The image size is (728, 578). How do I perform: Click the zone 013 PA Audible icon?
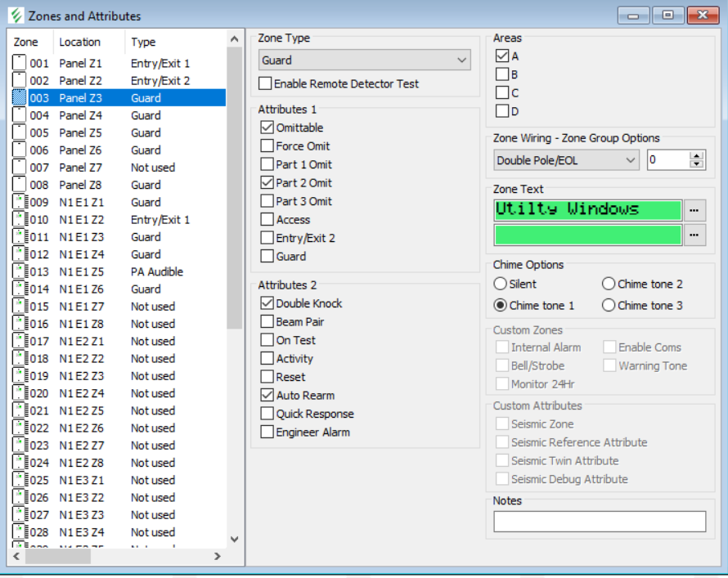20,271
